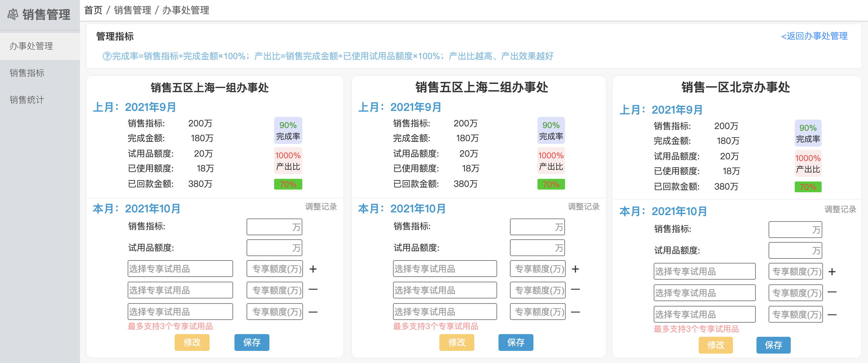This screenshot has width=868, height=363.
Task: Go to 首页 in the breadcrumb
Action: coord(93,10)
